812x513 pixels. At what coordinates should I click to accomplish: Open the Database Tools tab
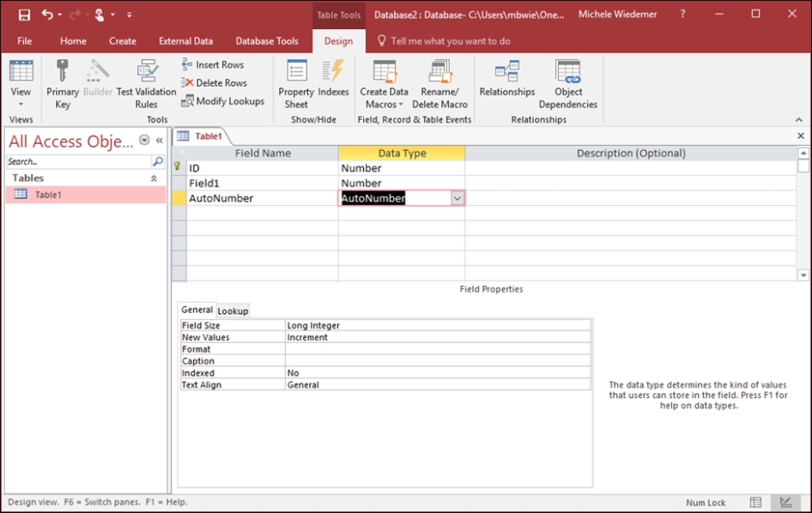coord(267,41)
